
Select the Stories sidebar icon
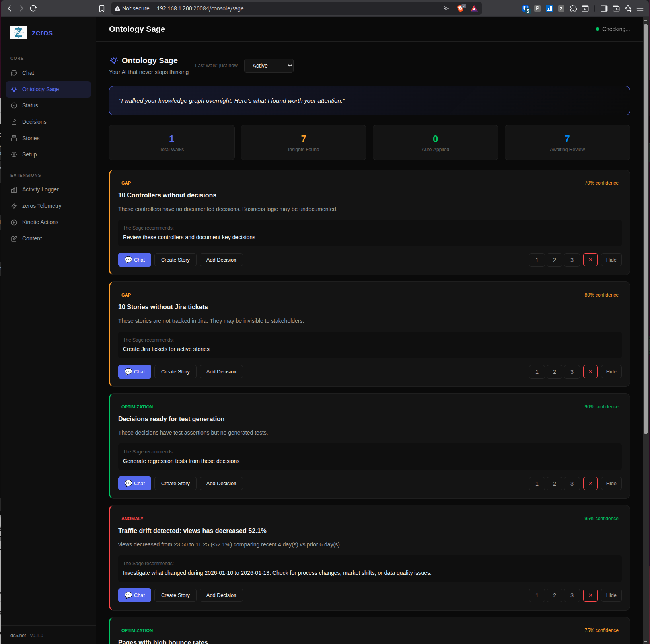pyautogui.click(x=14, y=138)
